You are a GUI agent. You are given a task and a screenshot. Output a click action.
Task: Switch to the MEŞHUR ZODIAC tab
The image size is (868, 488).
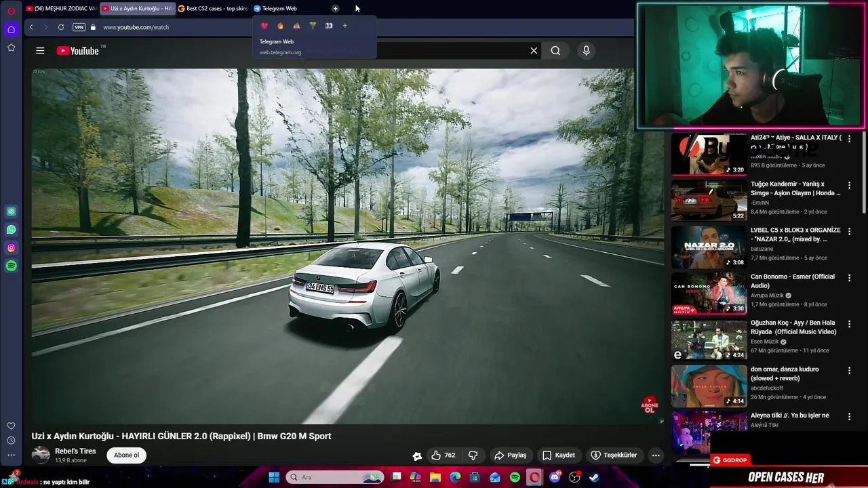tap(61, 9)
